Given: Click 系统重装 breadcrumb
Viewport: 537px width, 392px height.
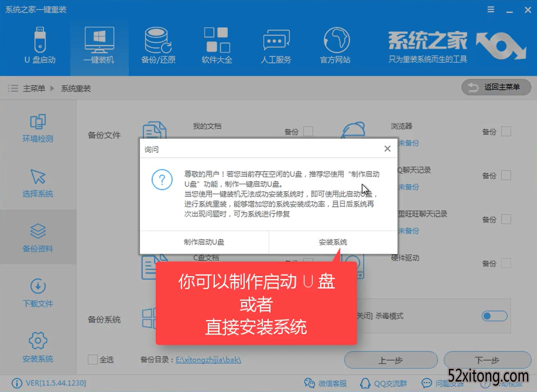Looking at the screenshot, I should point(76,88).
